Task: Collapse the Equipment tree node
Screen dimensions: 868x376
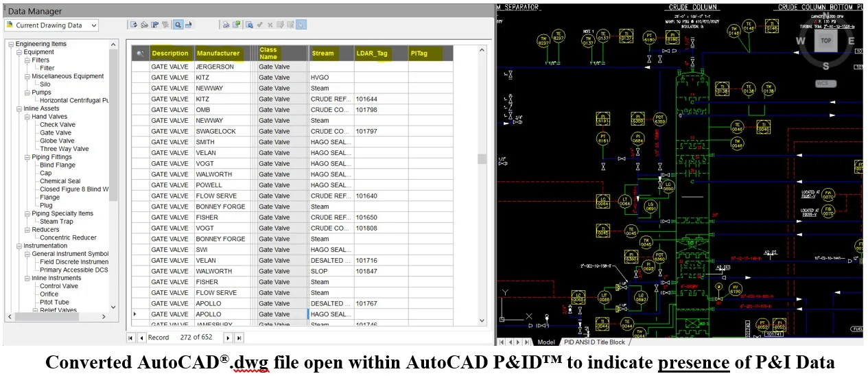Action: pyautogui.click(x=19, y=52)
